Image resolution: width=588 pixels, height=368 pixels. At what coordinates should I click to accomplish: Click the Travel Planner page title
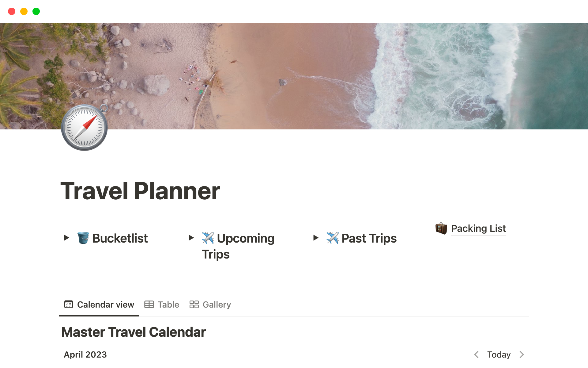click(140, 191)
